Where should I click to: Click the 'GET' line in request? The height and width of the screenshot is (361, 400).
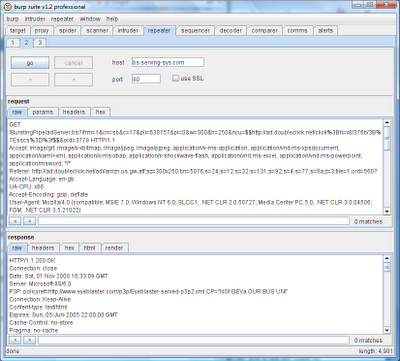15,124
